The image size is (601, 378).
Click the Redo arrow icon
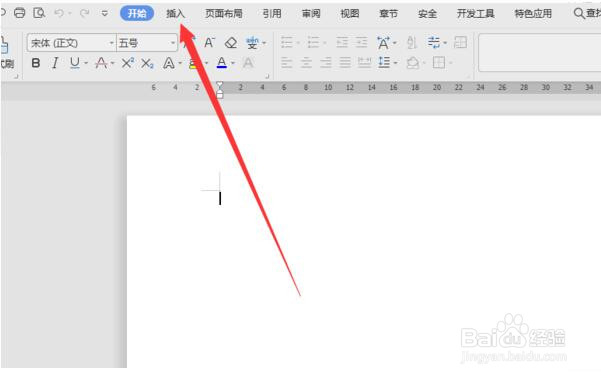(84, 13)
